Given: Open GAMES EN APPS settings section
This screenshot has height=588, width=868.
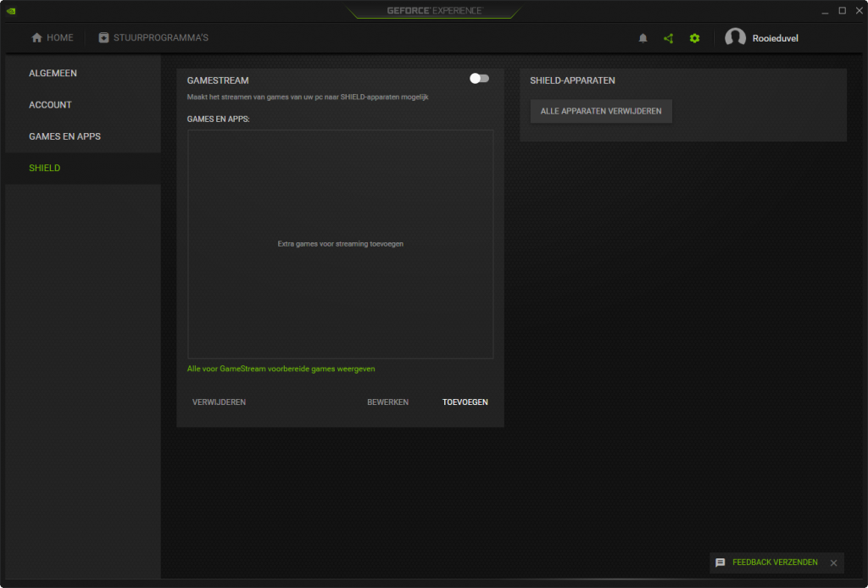Looking at the screenshot, I should (x=83, y=136).
